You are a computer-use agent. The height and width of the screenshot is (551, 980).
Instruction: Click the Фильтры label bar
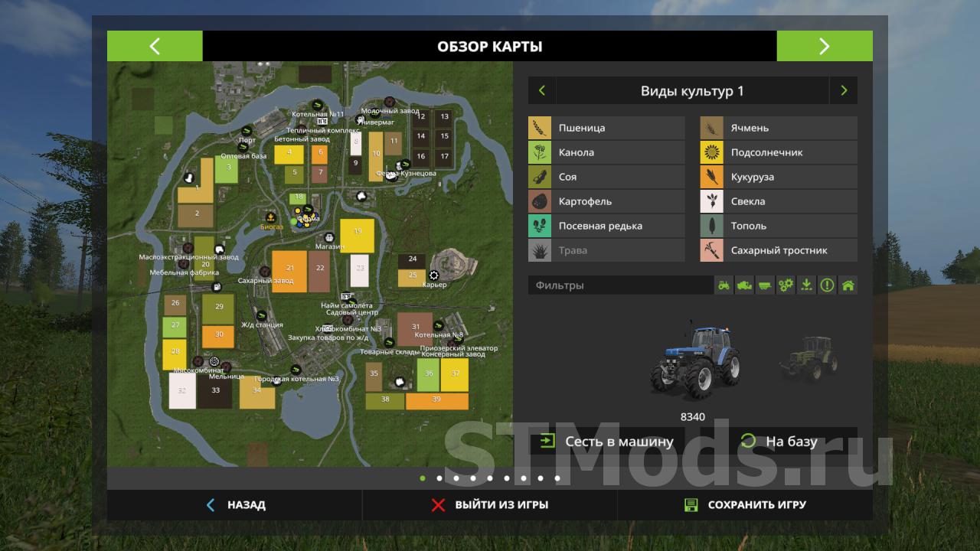coord(620,285)
